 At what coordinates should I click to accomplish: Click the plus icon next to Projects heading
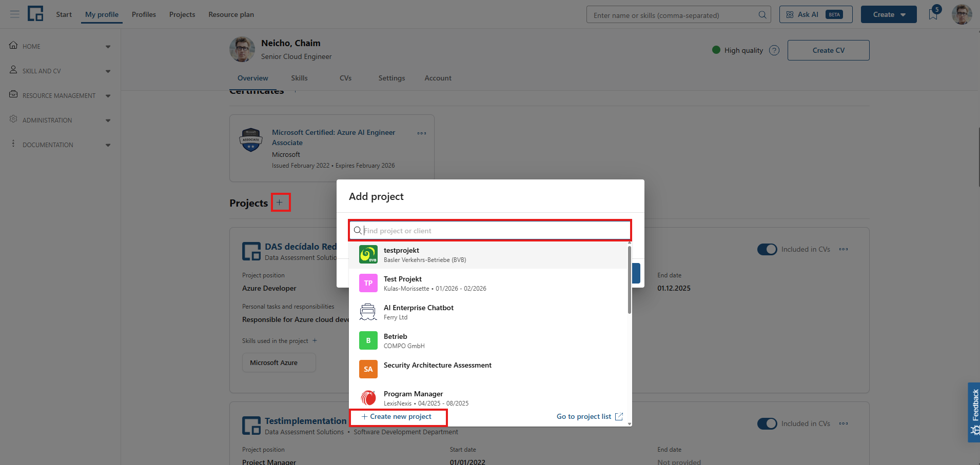click(280, 203)
